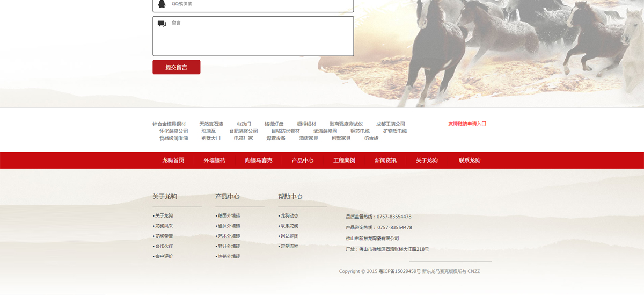Focus the QQ或微信 input field
This screenshot has height=295, width=644.
(258, 4)
